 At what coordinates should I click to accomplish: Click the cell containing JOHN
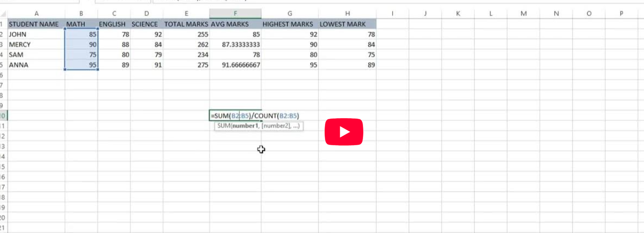pos(18,34)
